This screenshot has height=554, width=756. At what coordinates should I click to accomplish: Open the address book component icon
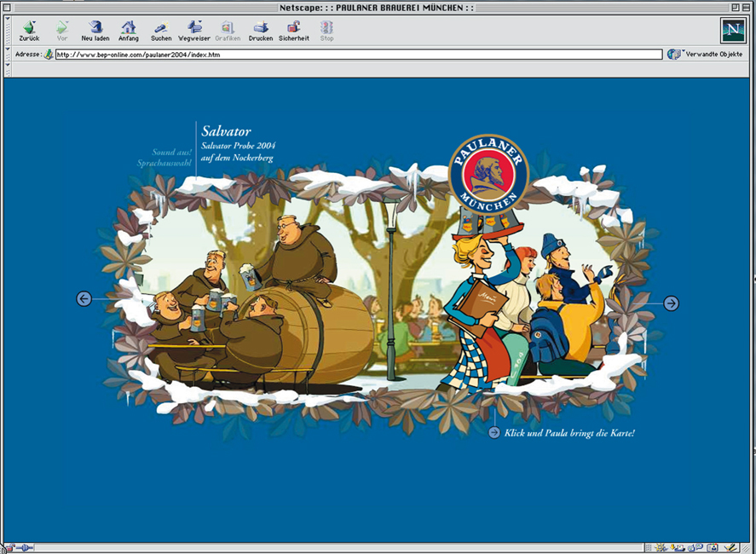point(713,548)
